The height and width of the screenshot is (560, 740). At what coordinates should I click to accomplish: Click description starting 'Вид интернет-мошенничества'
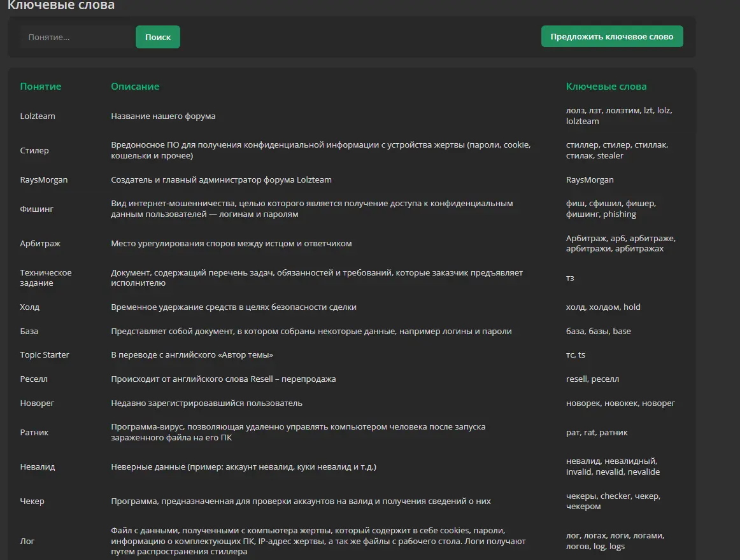pyautogui.click(x=312, y=209)
